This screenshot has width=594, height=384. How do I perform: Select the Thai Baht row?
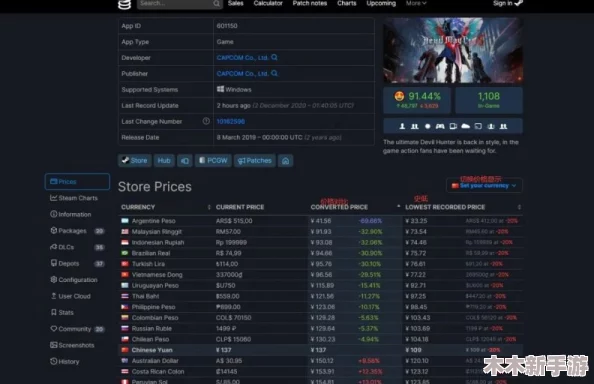pos(320,296)
